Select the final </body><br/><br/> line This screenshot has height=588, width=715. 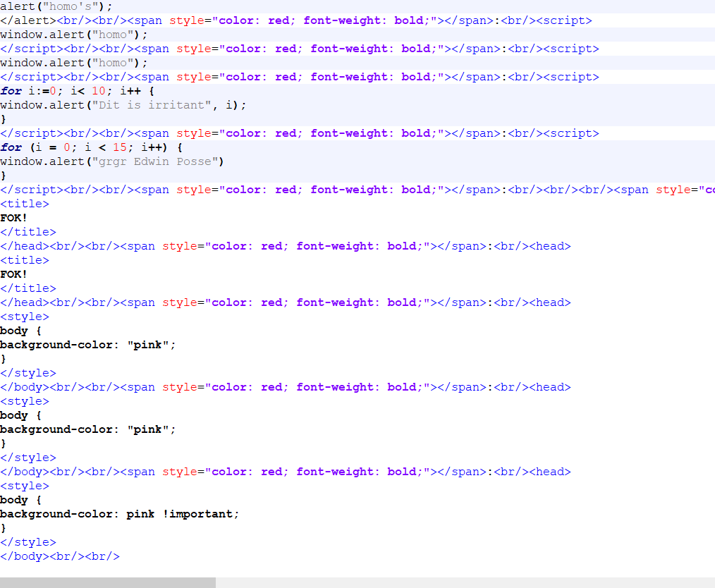click(60, 556)
